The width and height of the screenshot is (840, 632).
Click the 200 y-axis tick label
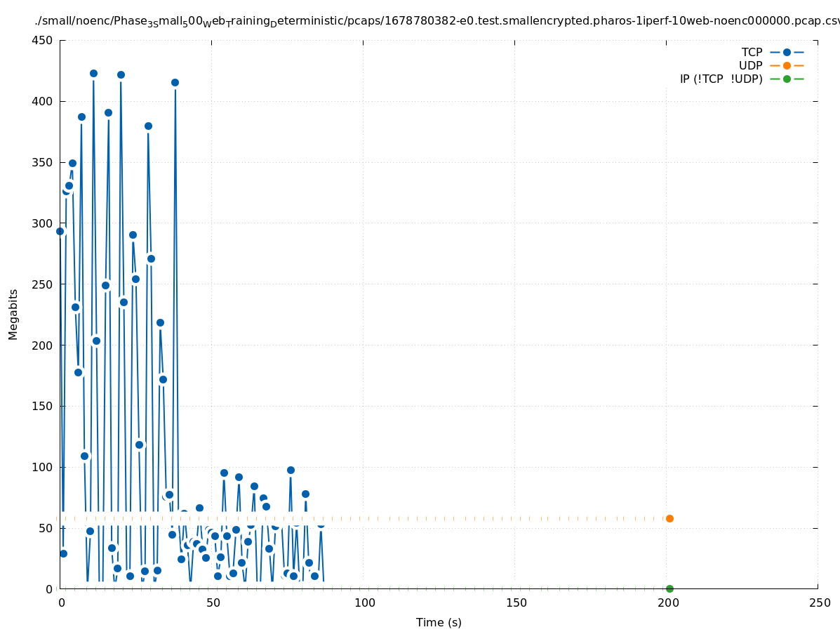click(x=43, y=345)
